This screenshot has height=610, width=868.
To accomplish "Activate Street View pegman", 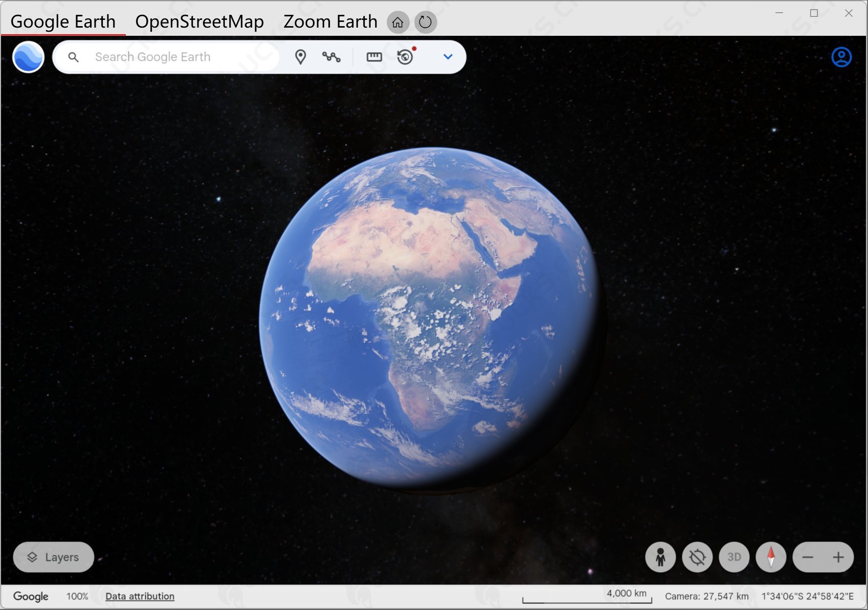I will coord(660,557).
